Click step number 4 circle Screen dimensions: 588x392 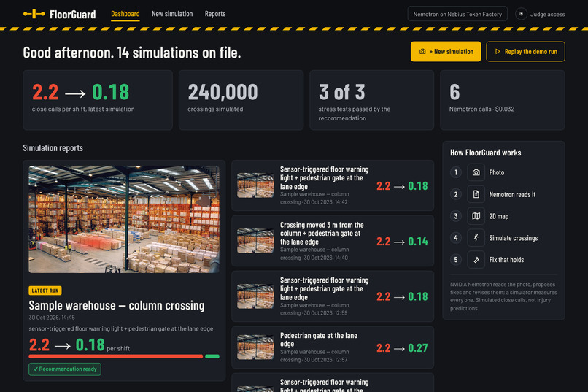pyautogui.click(x=456, y=238)
